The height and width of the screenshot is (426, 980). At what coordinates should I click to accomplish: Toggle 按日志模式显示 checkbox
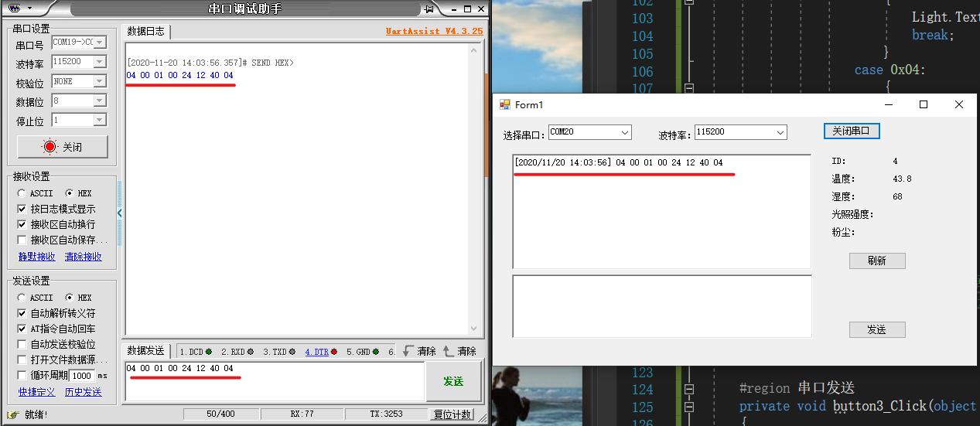coord(22,209)
